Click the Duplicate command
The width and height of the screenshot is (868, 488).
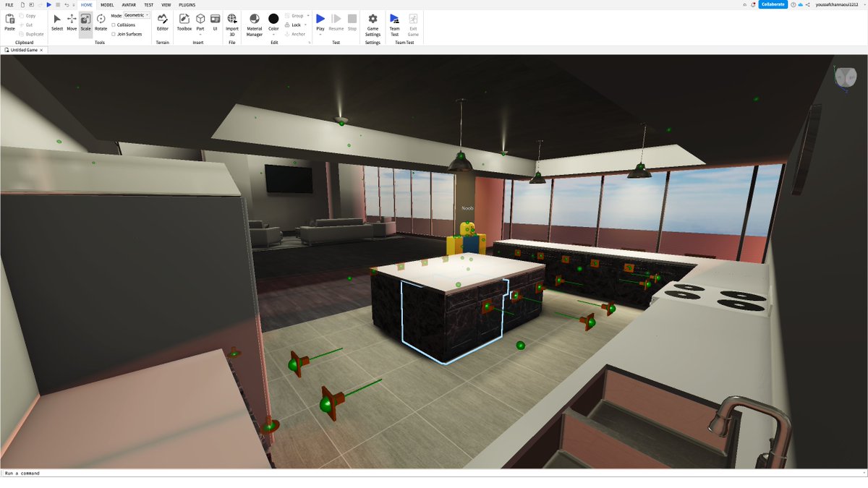pos(32,34)
